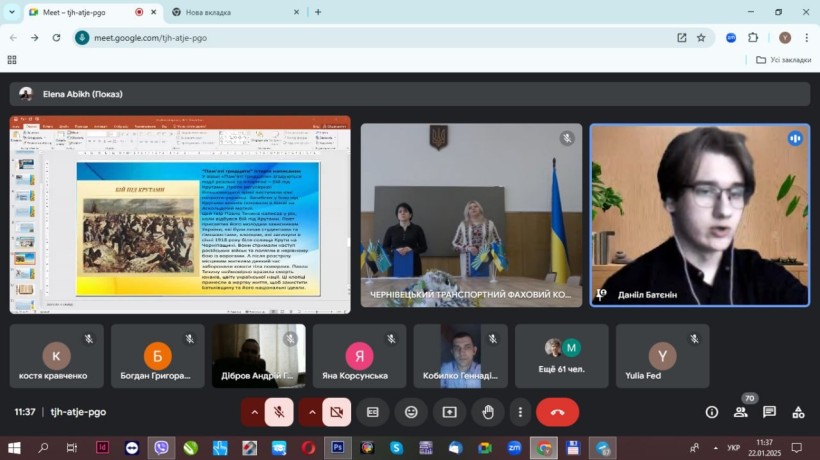Image resolution: width=820 pixels, height=460 pixels.
Task: Click the 'Ещё 61 чел.' participants tile
Action: [x=561, y=356]
